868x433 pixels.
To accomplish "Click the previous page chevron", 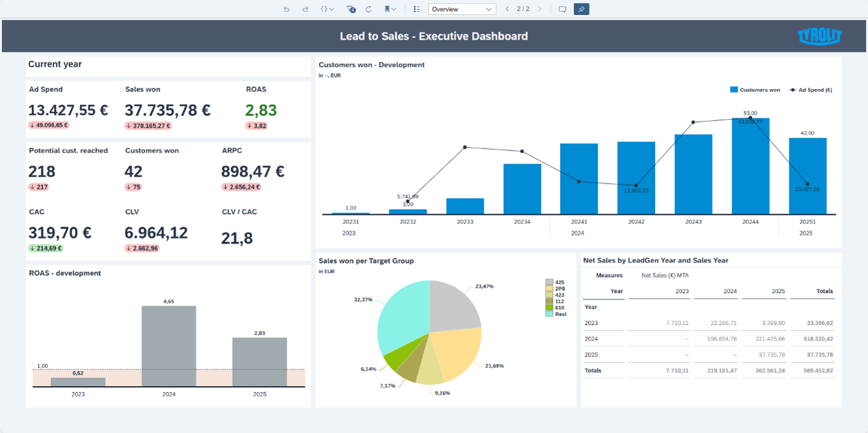I will click(x=507, y=8).
